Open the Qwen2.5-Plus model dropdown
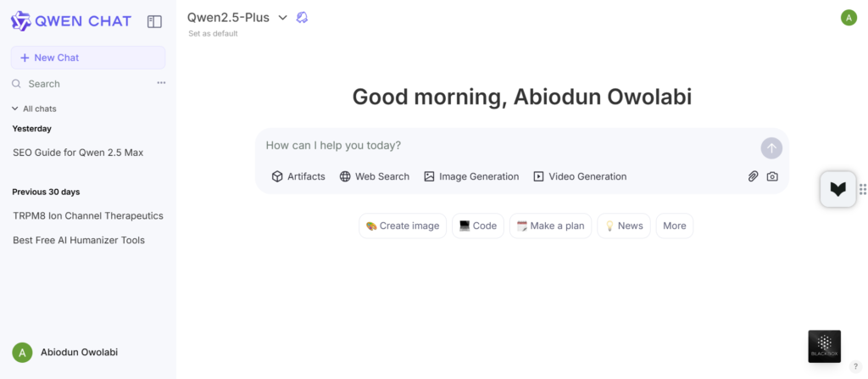The height and width of the screenshot is (379, 868). point(237,18)
